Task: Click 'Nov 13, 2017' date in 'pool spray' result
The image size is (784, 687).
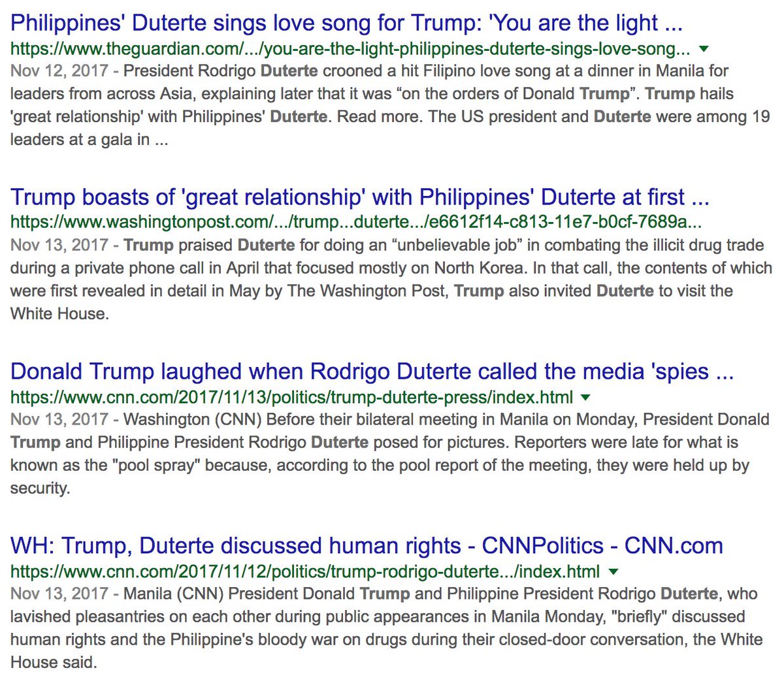Action: pyautogui.click(x=59, y=419)
